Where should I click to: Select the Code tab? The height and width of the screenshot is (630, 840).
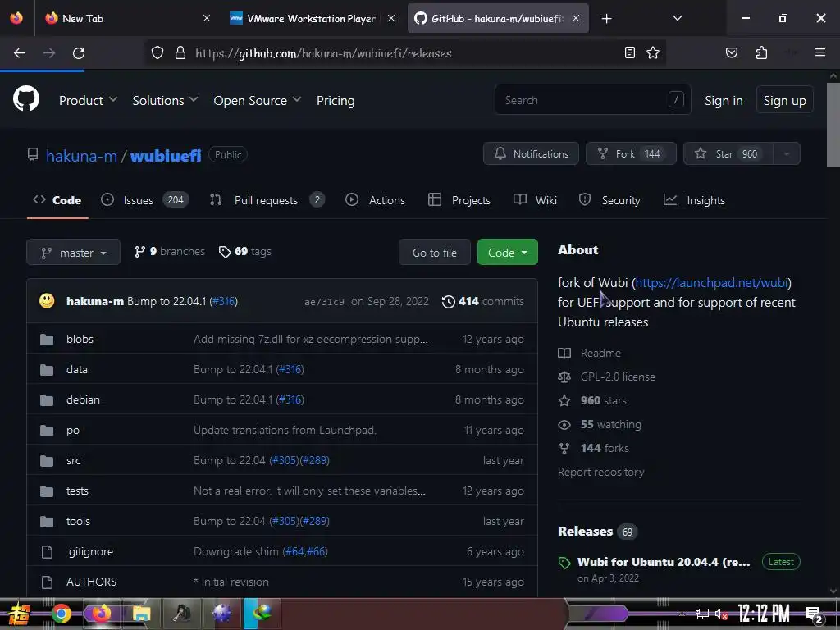(x=57, y=200)
